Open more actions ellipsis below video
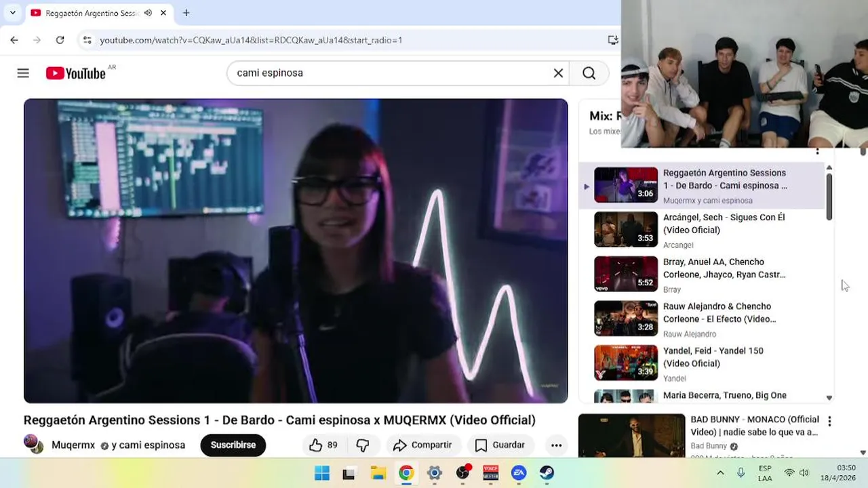The image size is (868, 488). point(556,445)
